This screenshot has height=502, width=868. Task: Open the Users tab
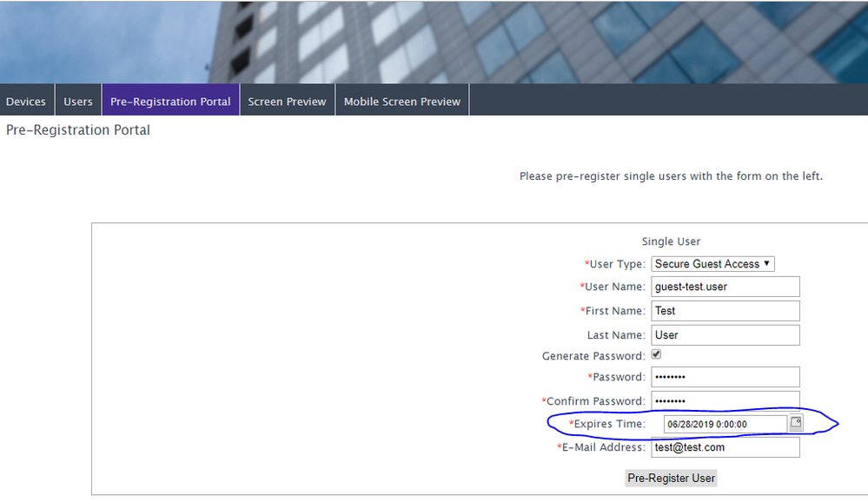(78, 102)
